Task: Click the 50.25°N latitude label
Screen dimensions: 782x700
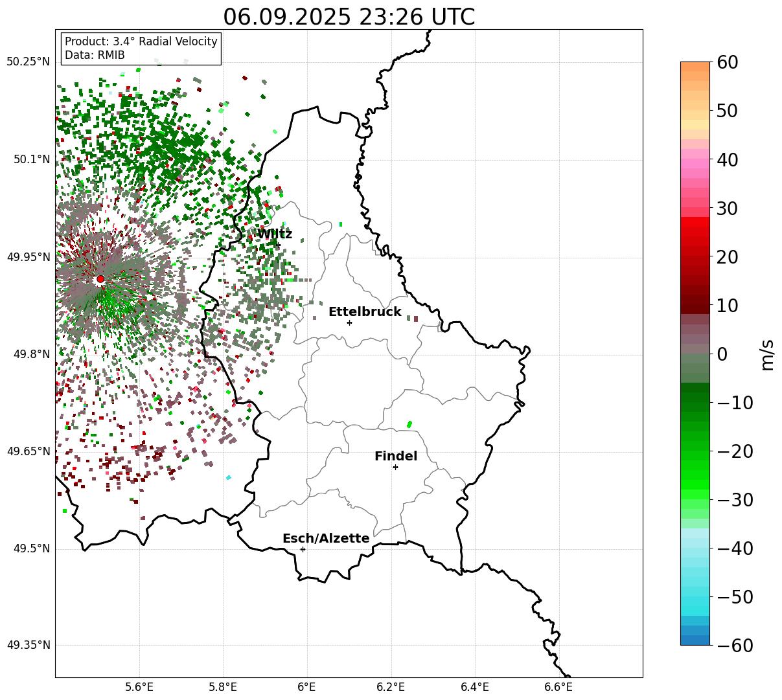Action: point(28,62)
